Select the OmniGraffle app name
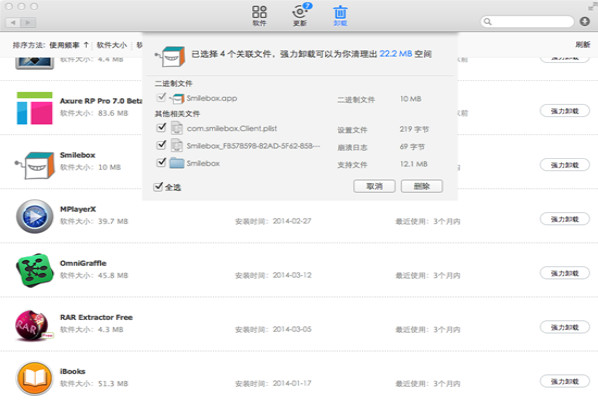598x402 pixels. tap(83, 263)
